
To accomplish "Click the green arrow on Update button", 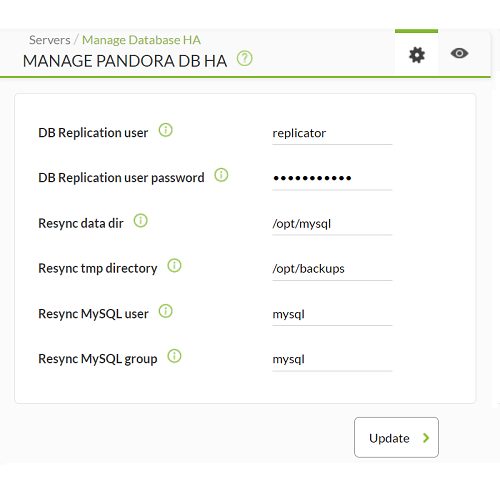I will click(426, 438).
